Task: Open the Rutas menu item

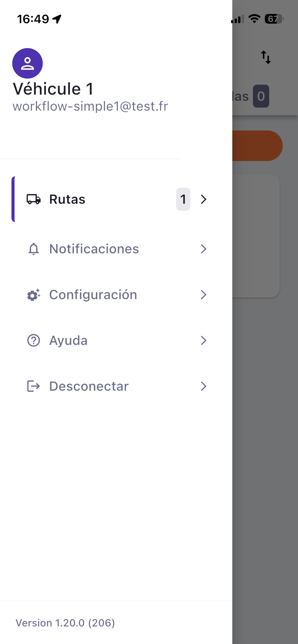Action: (x=67, y=199)
